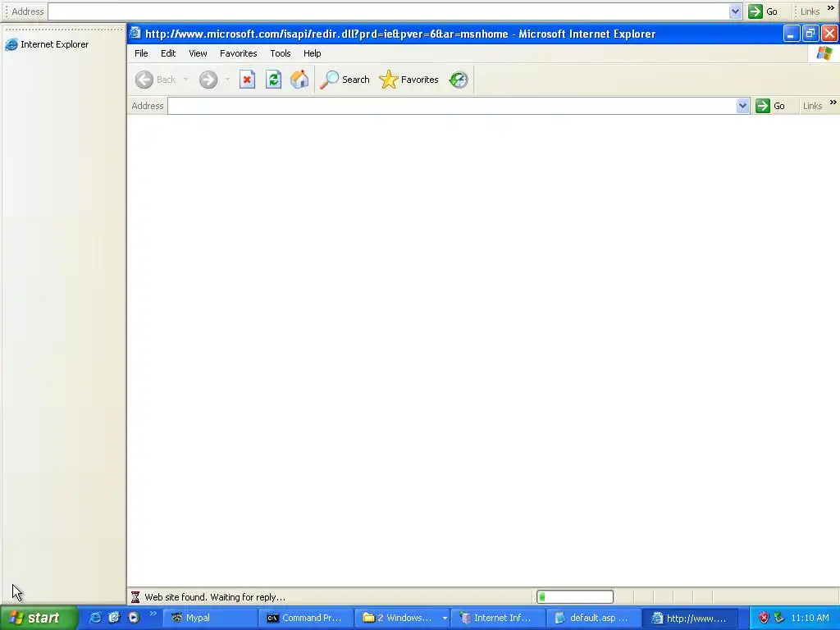Open the Search magnifier in toolbar
The image size is (840, 630).
tap(330, 80)
